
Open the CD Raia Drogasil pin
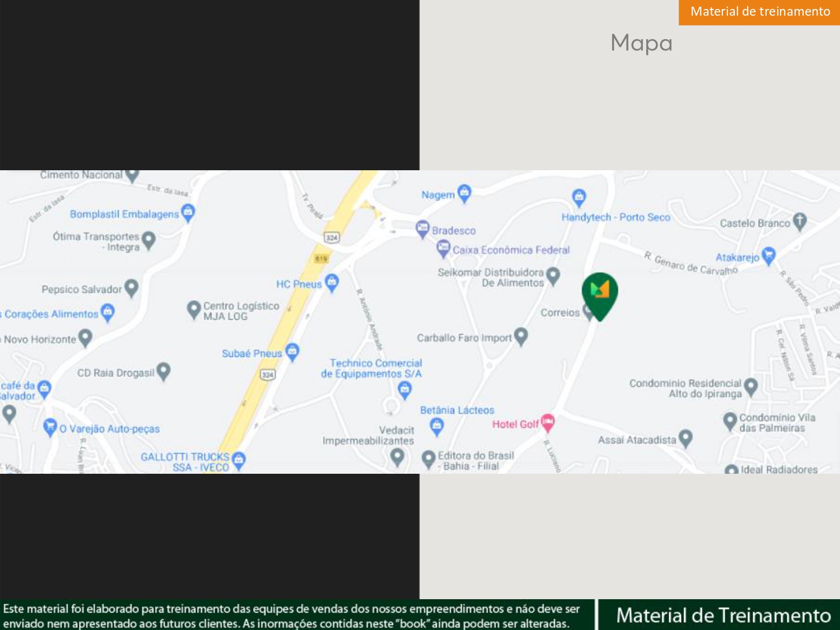pyautogui.click(x=164, y=372)
